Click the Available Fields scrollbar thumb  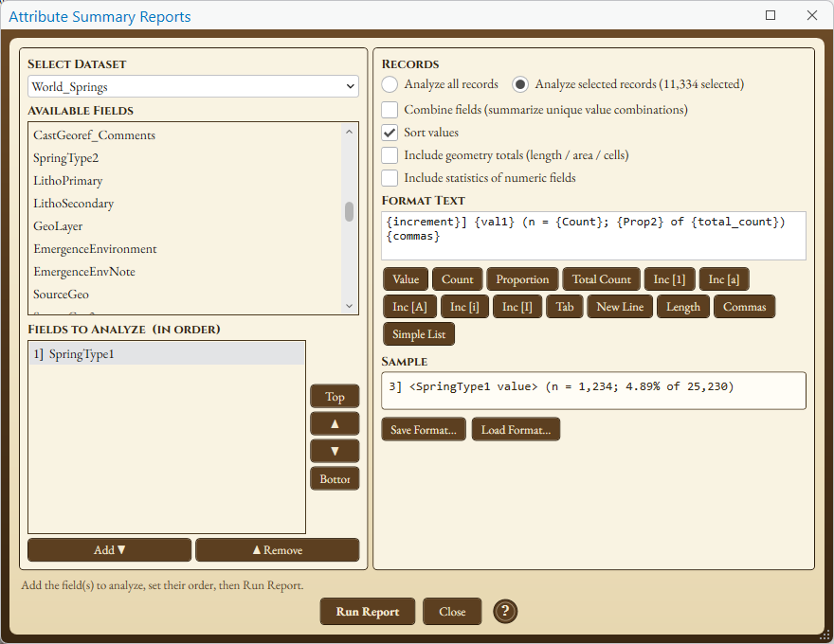pos(349,211)
